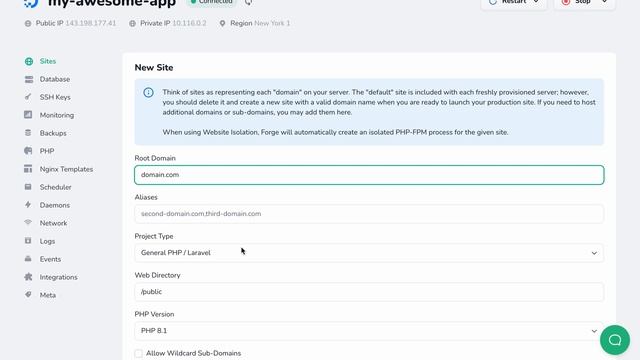Open the chat support bubble
This screenshot has width=640, height=360.
[x=615, y=340]
